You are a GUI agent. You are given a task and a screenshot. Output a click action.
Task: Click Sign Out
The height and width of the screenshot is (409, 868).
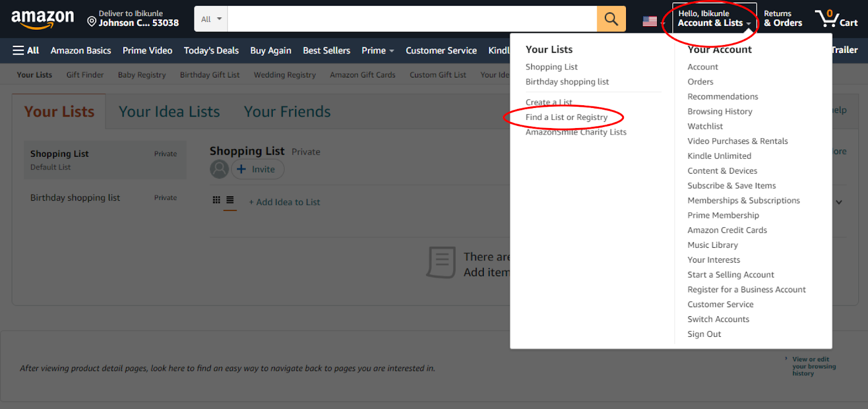click(x=704, y=334)
